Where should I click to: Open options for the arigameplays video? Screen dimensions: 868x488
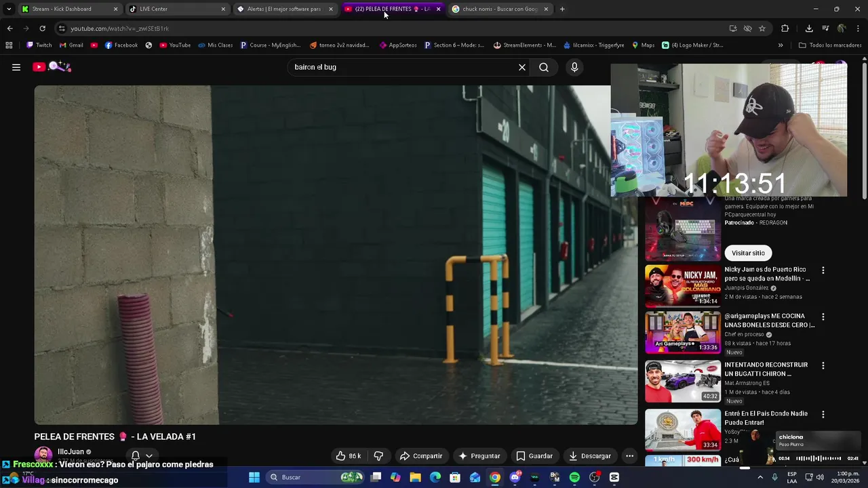(823, 317)
